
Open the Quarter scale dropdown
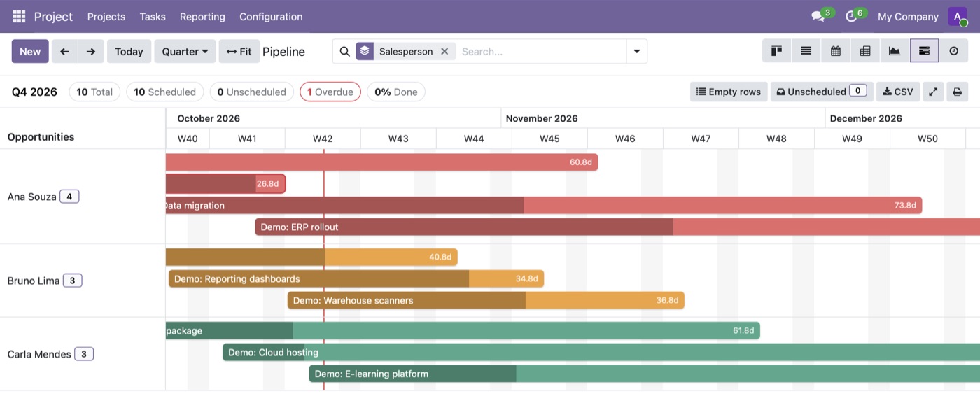click(x=185, y=51)
